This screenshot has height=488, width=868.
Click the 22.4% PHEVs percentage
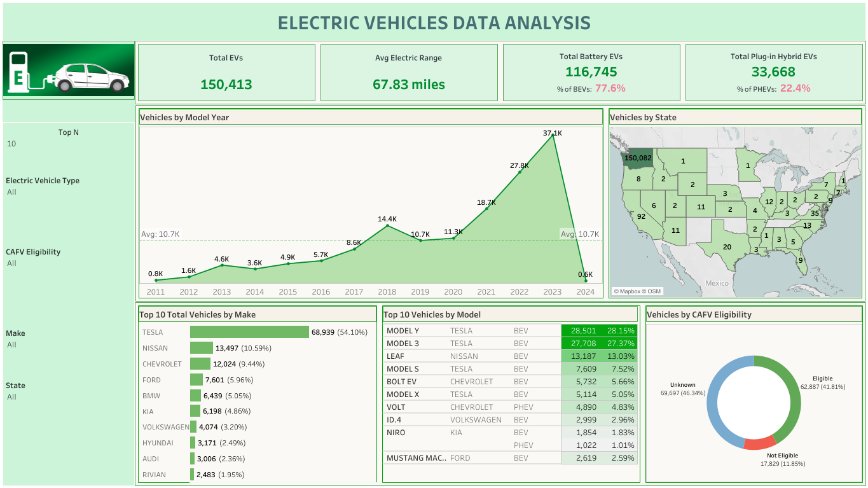796,88
